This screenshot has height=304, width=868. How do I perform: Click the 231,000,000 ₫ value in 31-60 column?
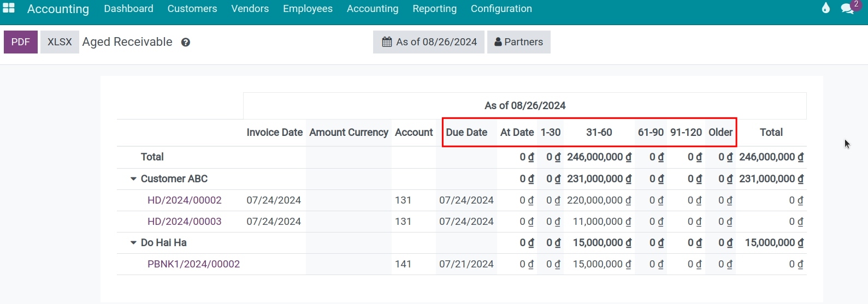pyautogui.click(x=599, y=179)
